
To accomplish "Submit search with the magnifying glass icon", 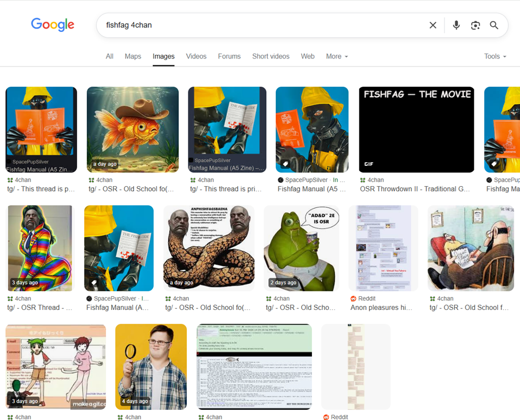I will 494,25.
